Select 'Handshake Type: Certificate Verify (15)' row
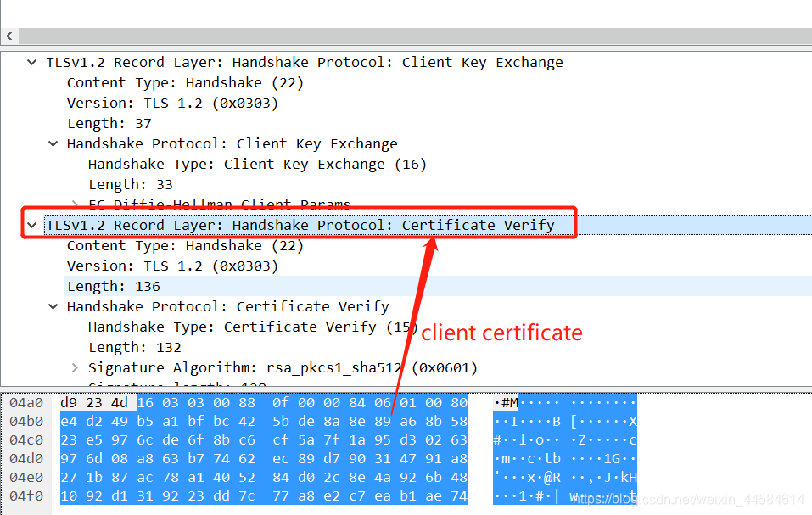The image size is (812, 515). 253,327
